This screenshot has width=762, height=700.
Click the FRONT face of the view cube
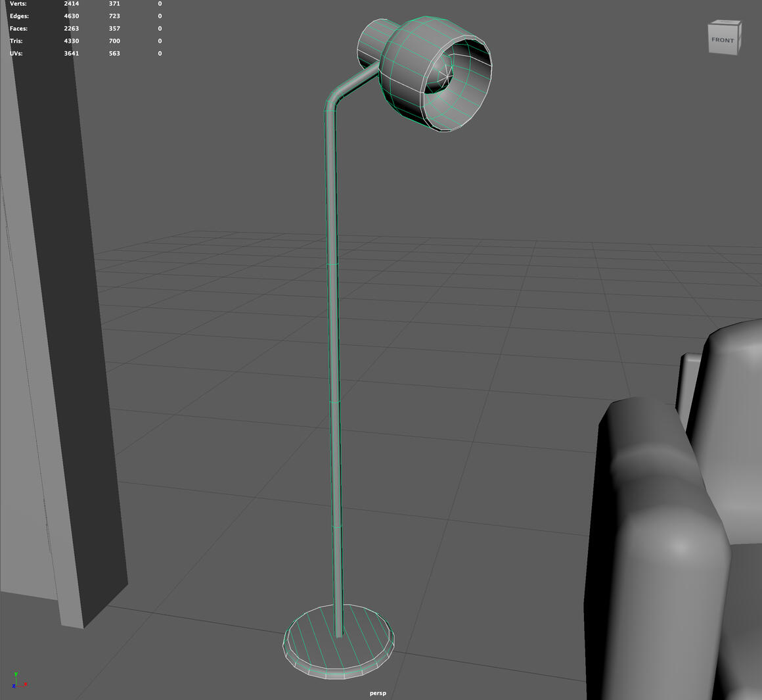[723, 41]
